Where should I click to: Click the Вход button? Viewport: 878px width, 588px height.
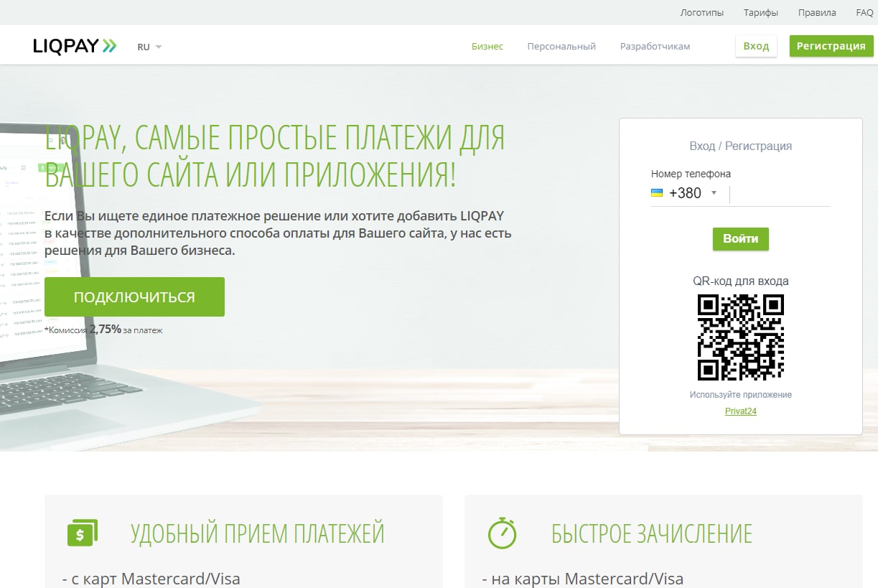[756, 46]
